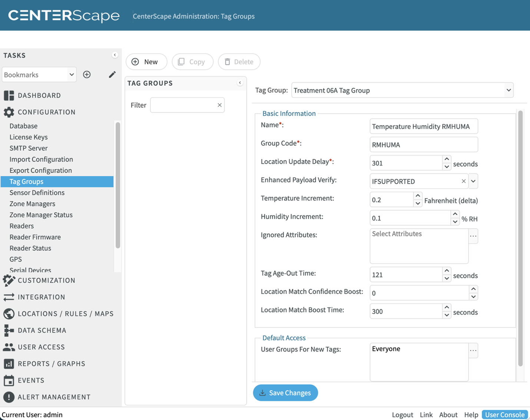Collapse the Tag Groups panel

pos(240,83)
